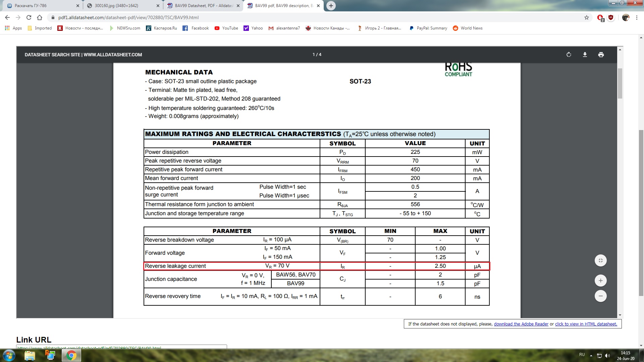This screenshot has width=644, height=362.
Task: Click the Reverse leakage current row label
Action: click(175, 266)
